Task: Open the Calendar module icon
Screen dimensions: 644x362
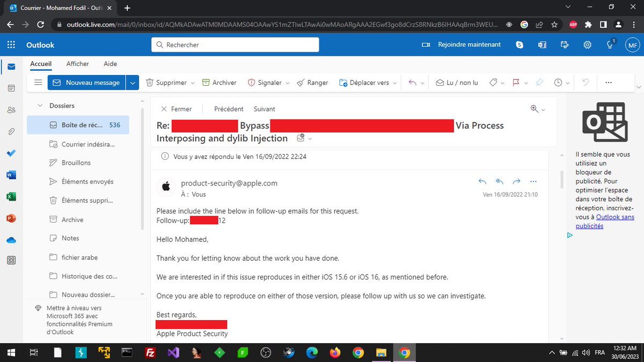Action: (x=11, y=88)
